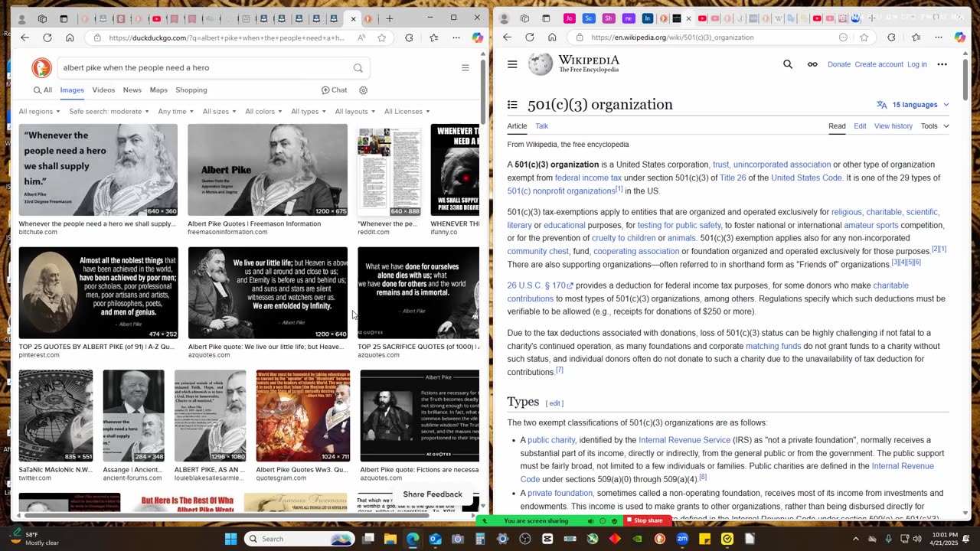980x551 pixels.
Task: Favorite the DuckDuckGo page with star icon
Action: [381, 37]
